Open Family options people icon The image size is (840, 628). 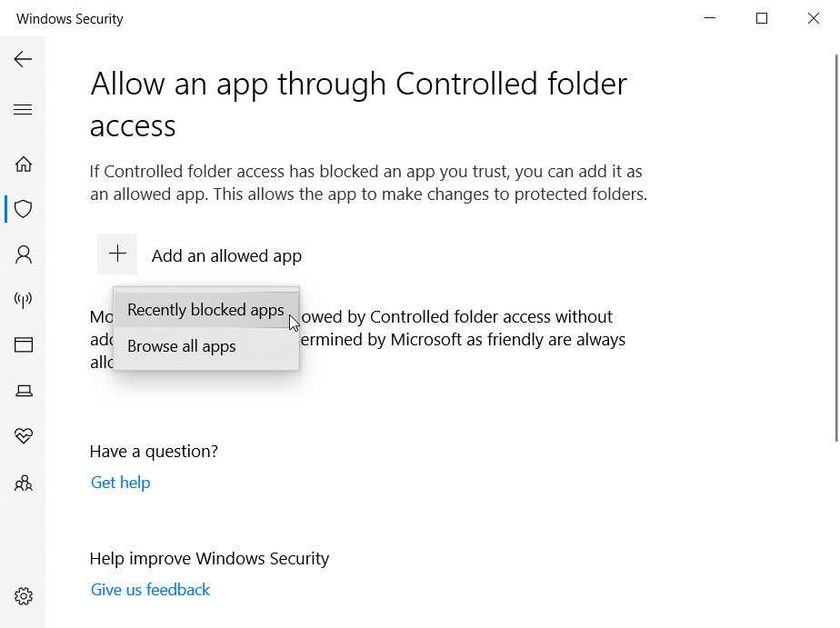24,483
